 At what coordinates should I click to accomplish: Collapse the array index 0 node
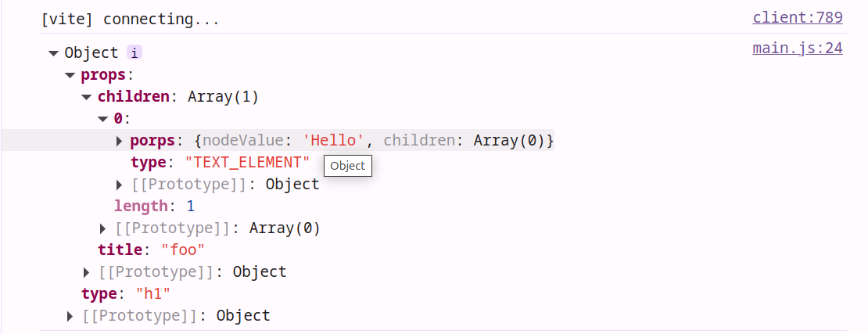[x=102, y=119]
